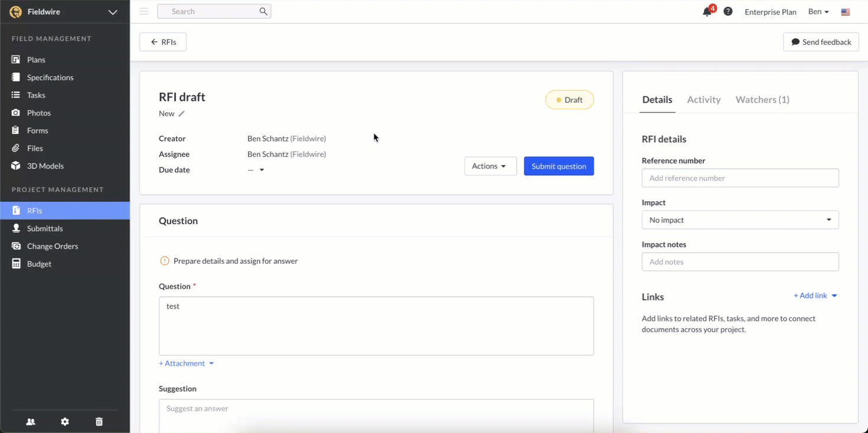
Task: Click the pencil edit icon next to New
Action: (182, 114)
